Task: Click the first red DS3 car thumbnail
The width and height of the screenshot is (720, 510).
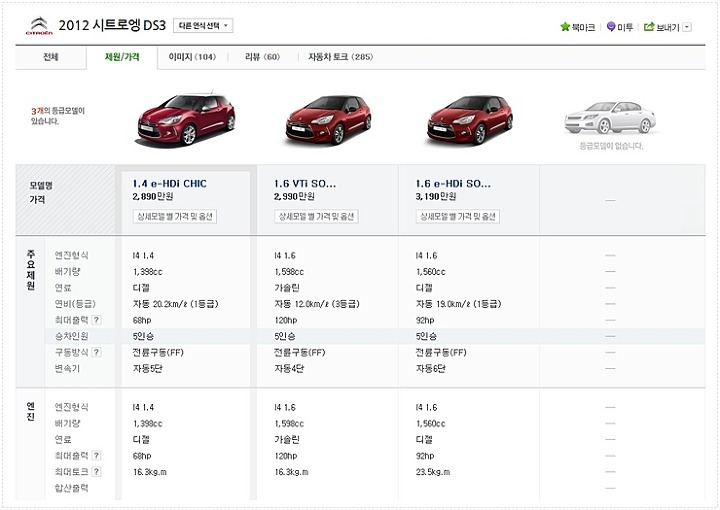Action: [186, 119]
